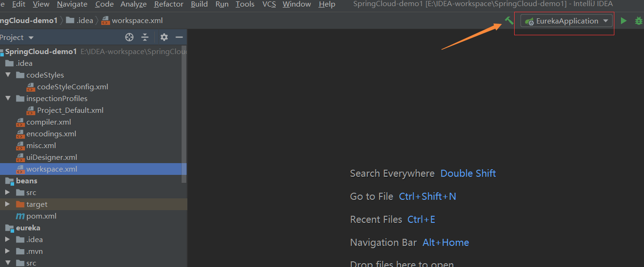The image size is (644, 267).
Task: Open the Build menu
Action: click(199, 4)
